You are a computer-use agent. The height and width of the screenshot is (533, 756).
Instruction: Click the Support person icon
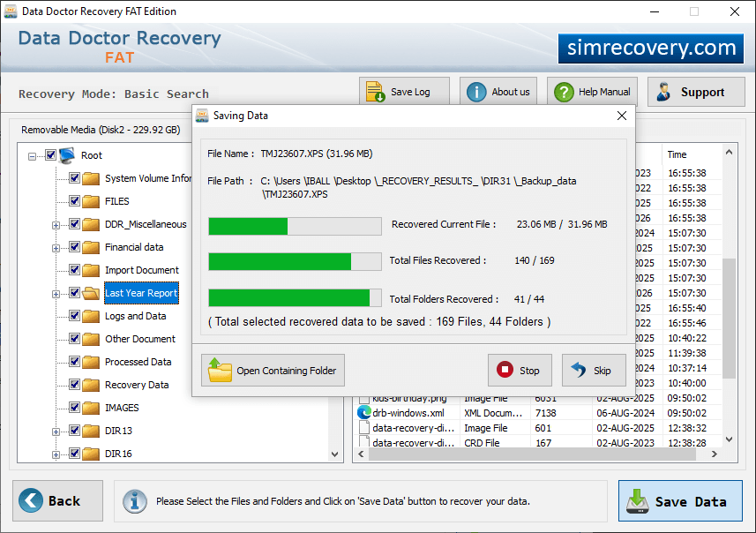pyautogui.click(x=663, y=92)
